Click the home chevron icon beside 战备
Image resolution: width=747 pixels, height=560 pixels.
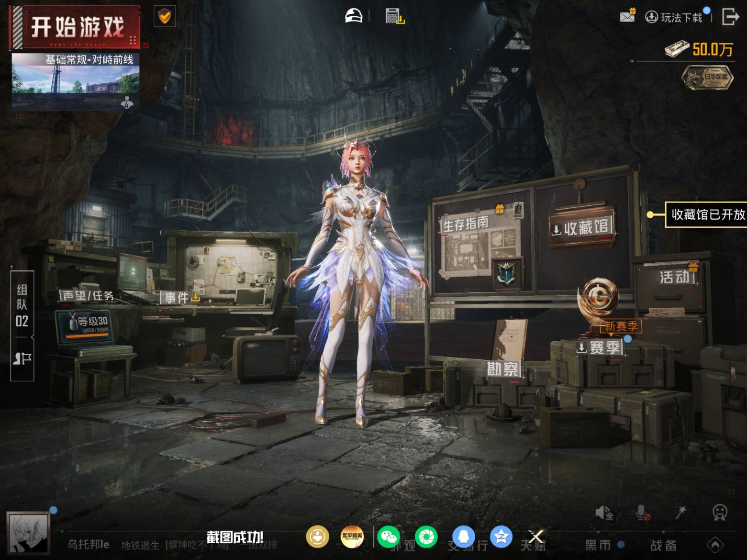[x=715, y=545]
